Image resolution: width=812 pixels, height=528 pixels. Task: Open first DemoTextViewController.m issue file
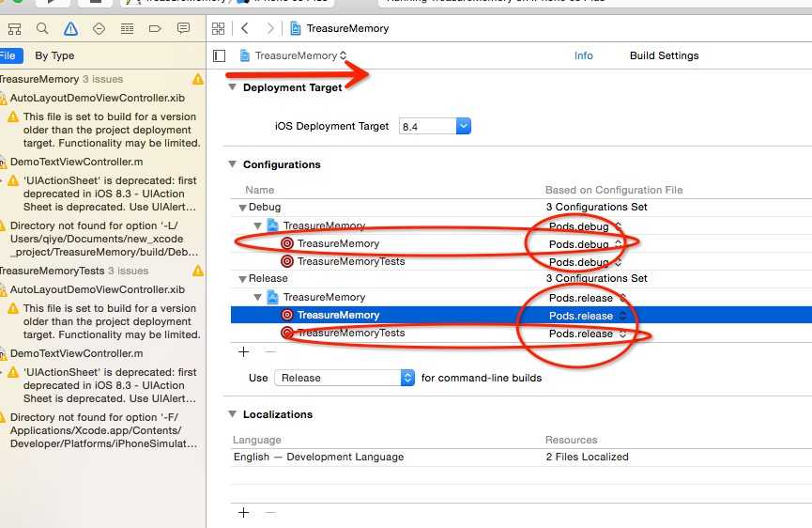[x=77, y=162]
